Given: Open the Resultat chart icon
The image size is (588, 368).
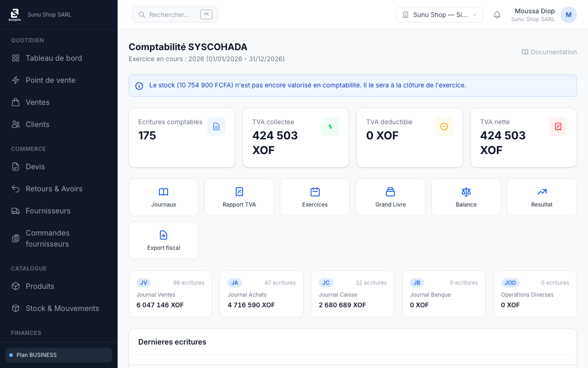Looking at the screenshot, I should coord(541,192).
